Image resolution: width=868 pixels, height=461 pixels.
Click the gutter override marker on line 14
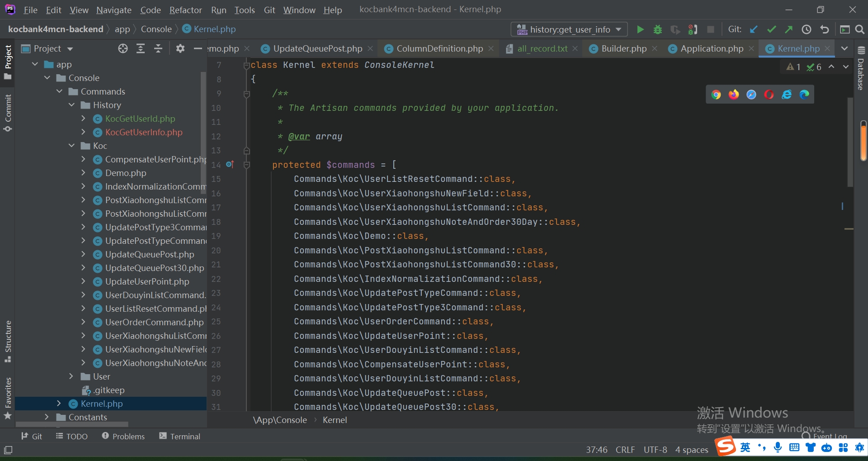click(x=230, y=165)
